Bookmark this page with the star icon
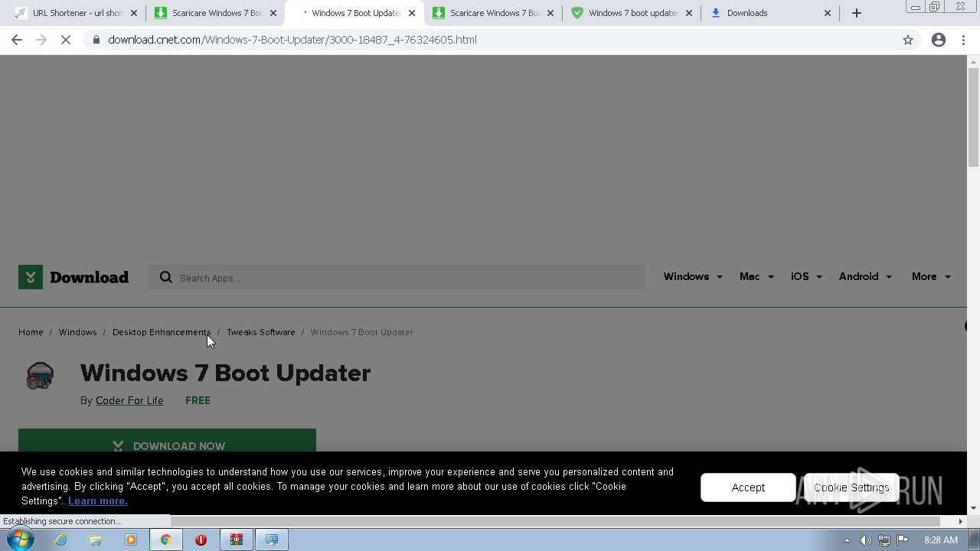 [x=908, y=40]
